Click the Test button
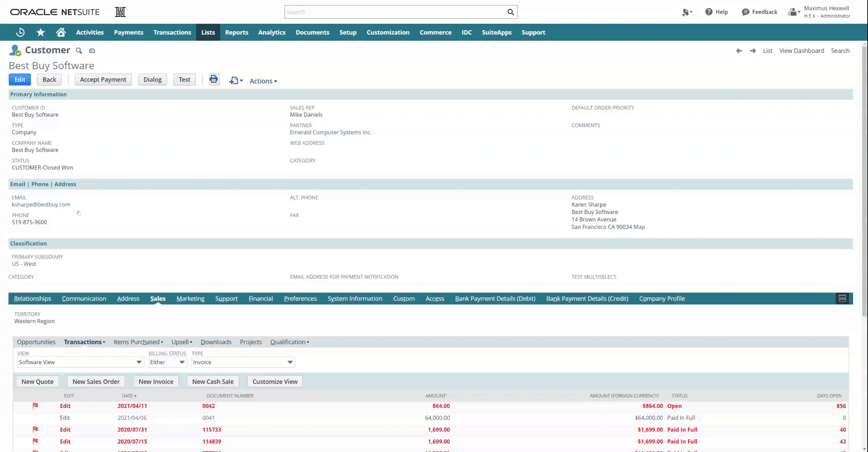868x452 pixels. tap(184, 79)
